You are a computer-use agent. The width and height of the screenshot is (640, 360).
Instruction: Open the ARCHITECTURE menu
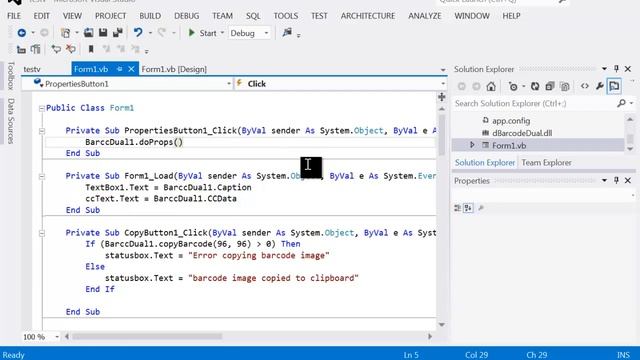coord(368,16)
